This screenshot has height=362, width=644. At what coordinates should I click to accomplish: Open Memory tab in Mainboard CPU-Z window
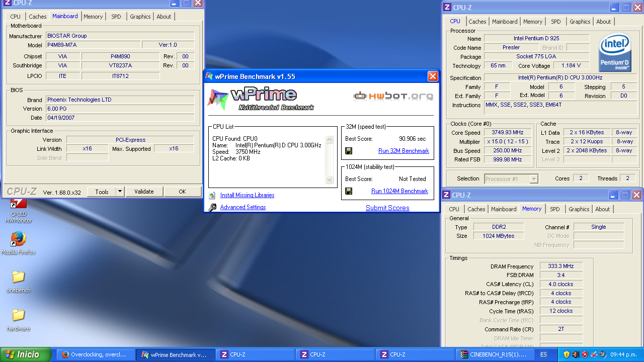93,17
